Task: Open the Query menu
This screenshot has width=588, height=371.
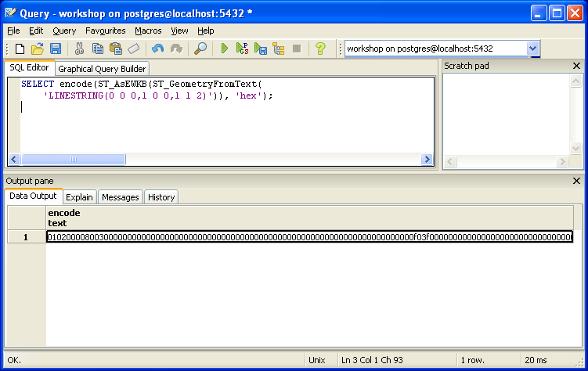Action: point(64,31)
